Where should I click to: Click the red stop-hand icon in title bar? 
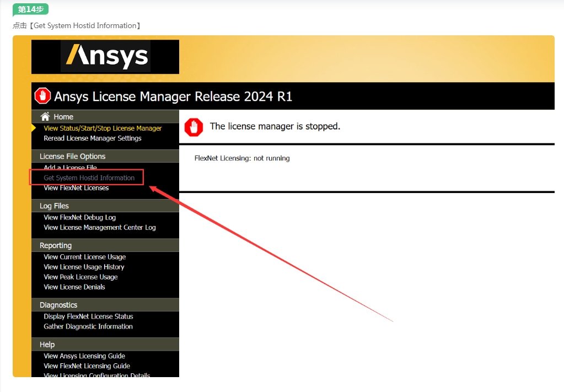coord(42,96)
